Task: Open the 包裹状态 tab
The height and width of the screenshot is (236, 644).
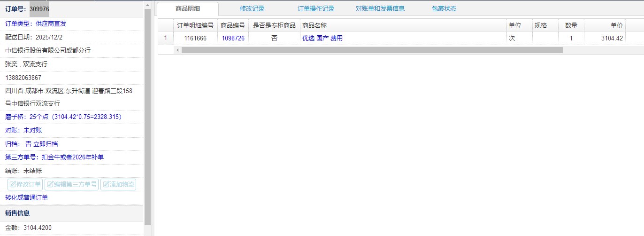Action: pyautogui.click(x=444, y=8)
